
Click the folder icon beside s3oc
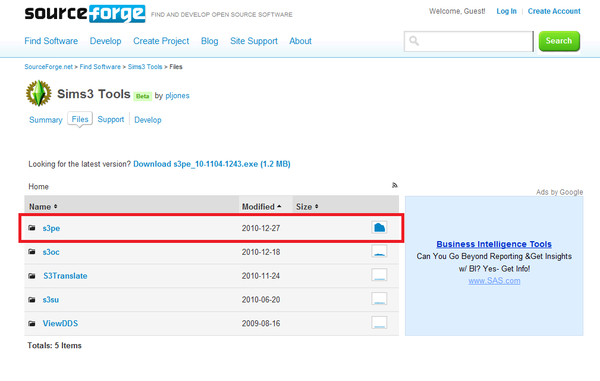pos(32,252)
